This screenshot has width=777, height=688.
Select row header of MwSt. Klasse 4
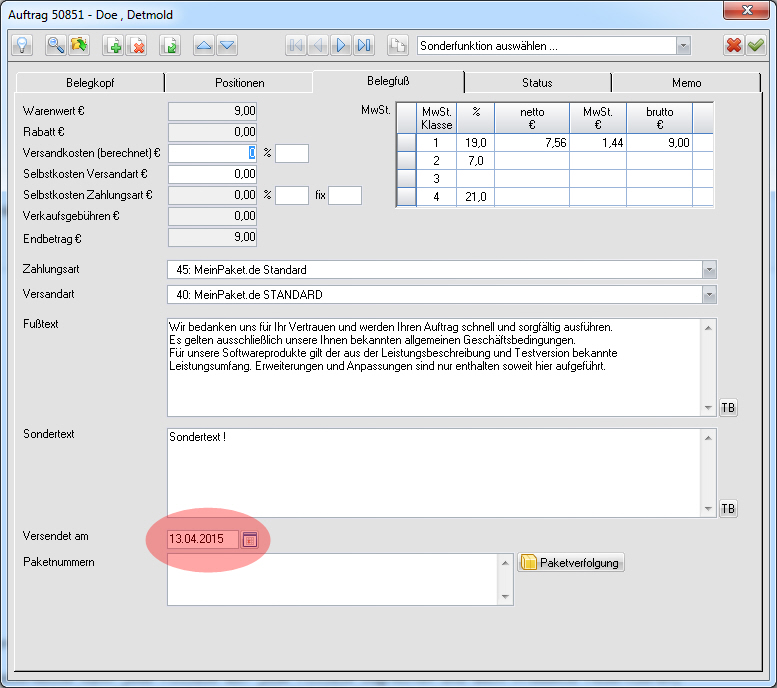coord(407,197)
